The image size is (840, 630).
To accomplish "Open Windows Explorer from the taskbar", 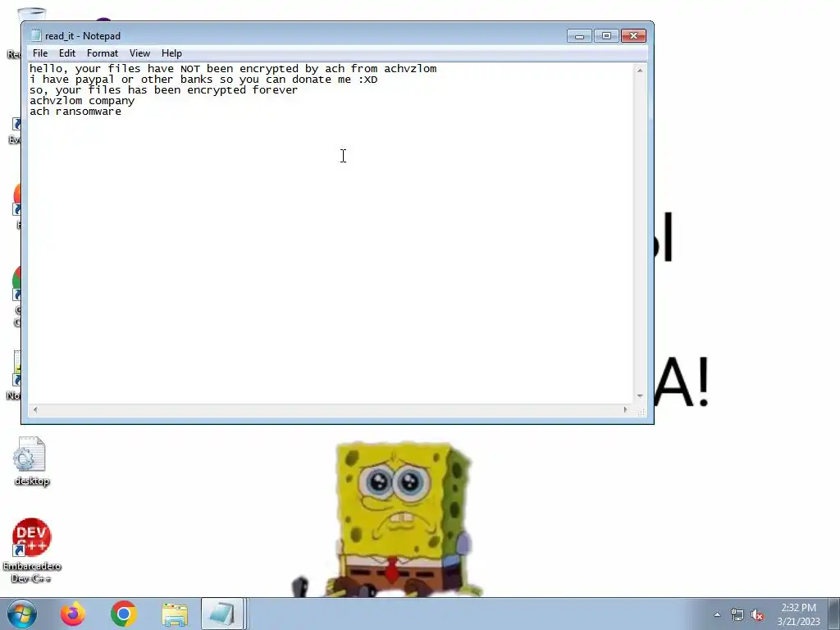I will click(175, 614).
